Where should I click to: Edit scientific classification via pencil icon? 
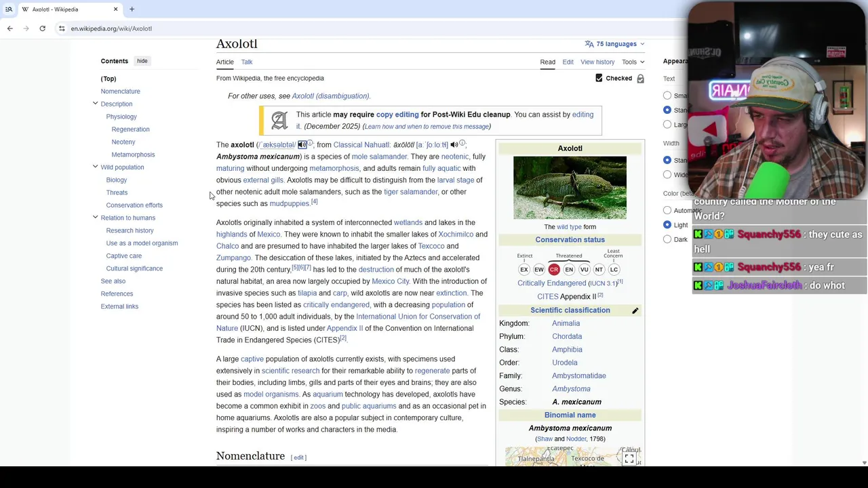click(635, 310)
